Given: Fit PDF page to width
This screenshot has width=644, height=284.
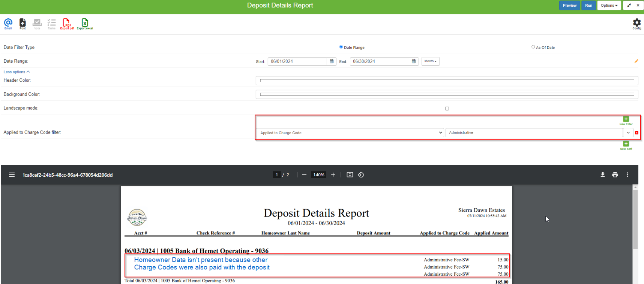Looking at the screenshot, I should (350, 175).
